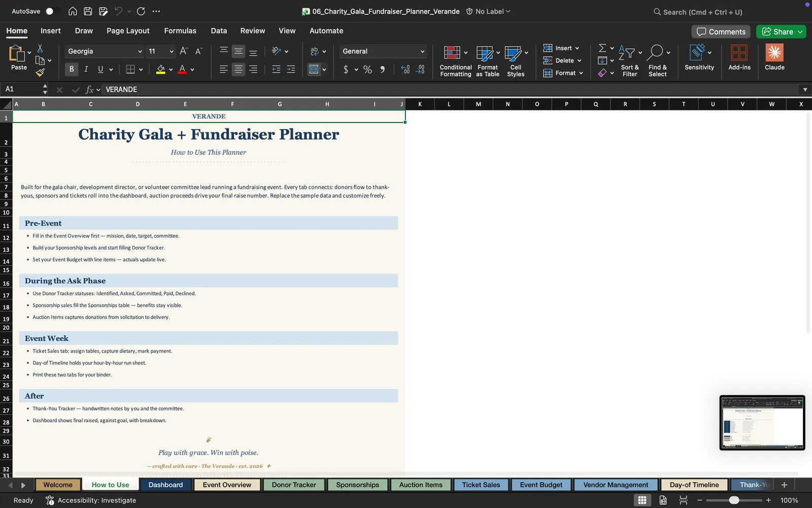Expand the General number format dropdown
This screenshot has width=812, height=508.
pyautogui.click(x=383, y=51)
